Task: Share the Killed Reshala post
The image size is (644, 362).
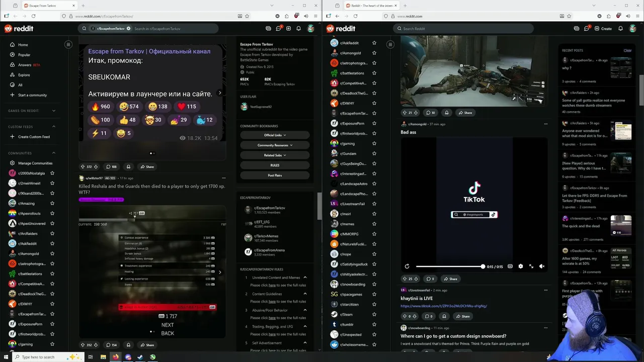Action: [x=147, y=345]
